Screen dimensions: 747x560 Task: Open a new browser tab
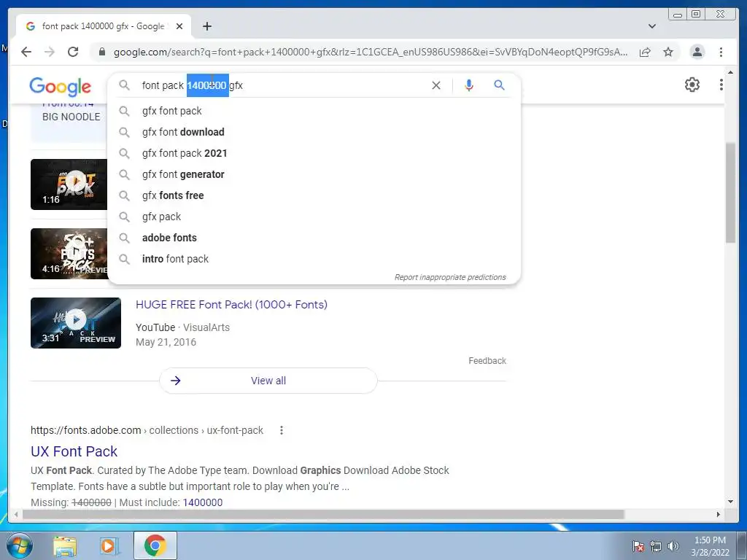[x=206, y=26]
